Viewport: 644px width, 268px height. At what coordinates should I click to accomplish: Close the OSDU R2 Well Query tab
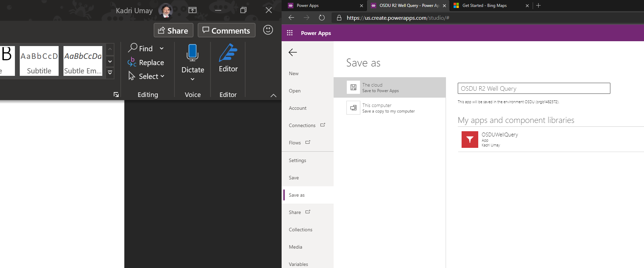444,6
